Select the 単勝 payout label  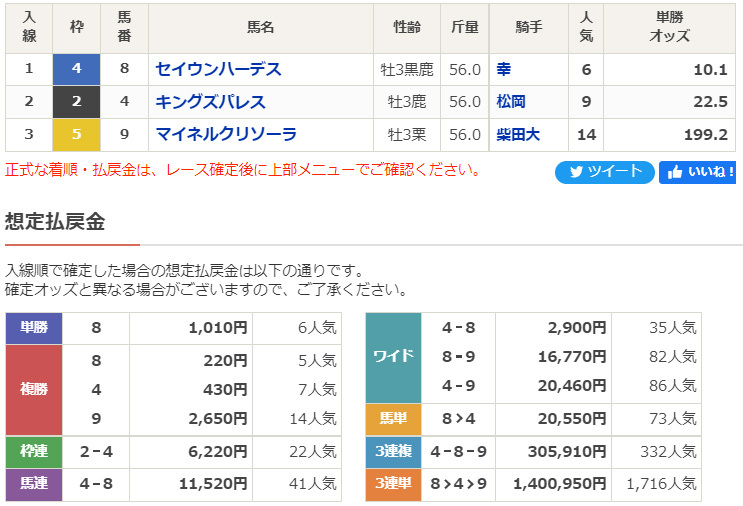(x=34, y=328)
